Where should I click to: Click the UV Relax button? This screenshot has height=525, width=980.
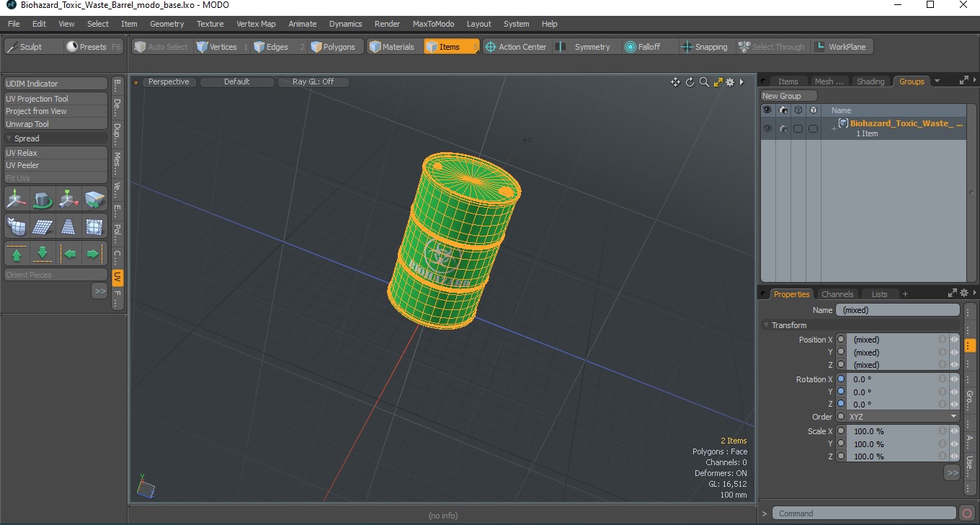tap(56, 153)
